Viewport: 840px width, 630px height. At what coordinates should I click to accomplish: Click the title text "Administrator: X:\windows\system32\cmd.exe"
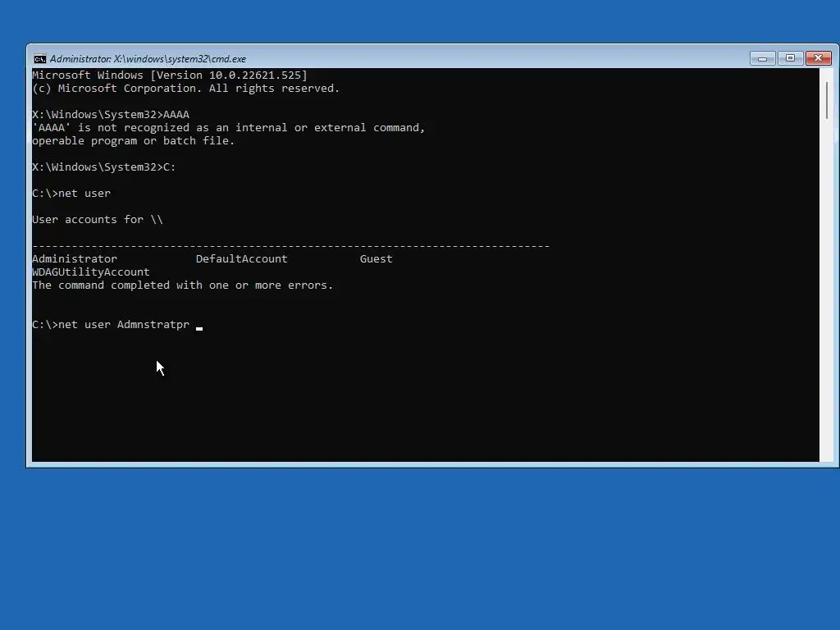(148, 59)
